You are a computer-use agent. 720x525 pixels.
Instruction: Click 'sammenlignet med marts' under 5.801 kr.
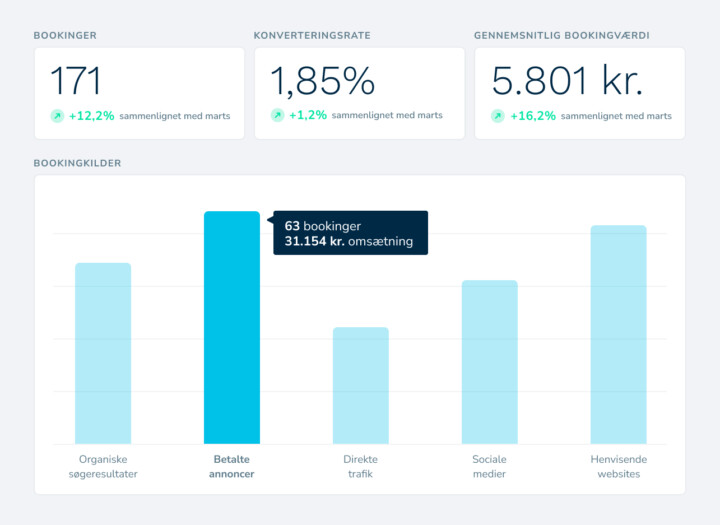(616, 116)
